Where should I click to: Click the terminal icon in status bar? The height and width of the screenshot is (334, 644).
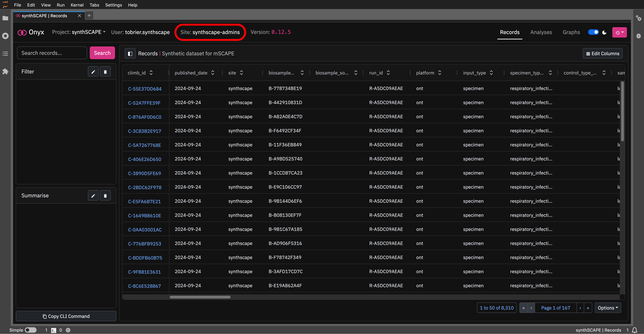point(53,330)
